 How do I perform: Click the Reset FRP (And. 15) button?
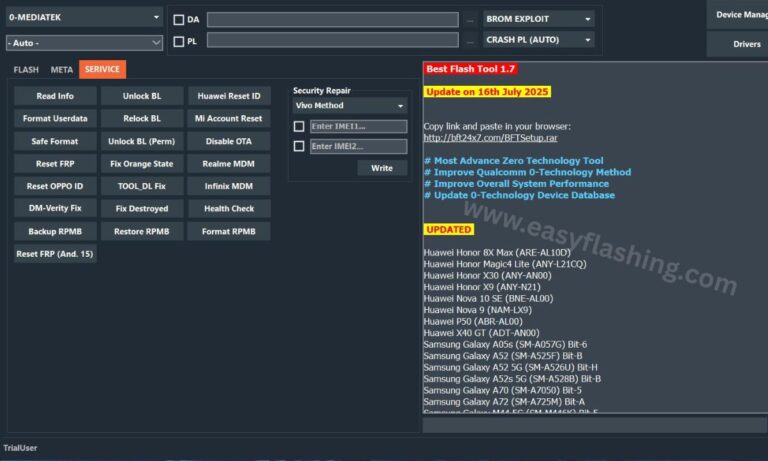point(55,254)
